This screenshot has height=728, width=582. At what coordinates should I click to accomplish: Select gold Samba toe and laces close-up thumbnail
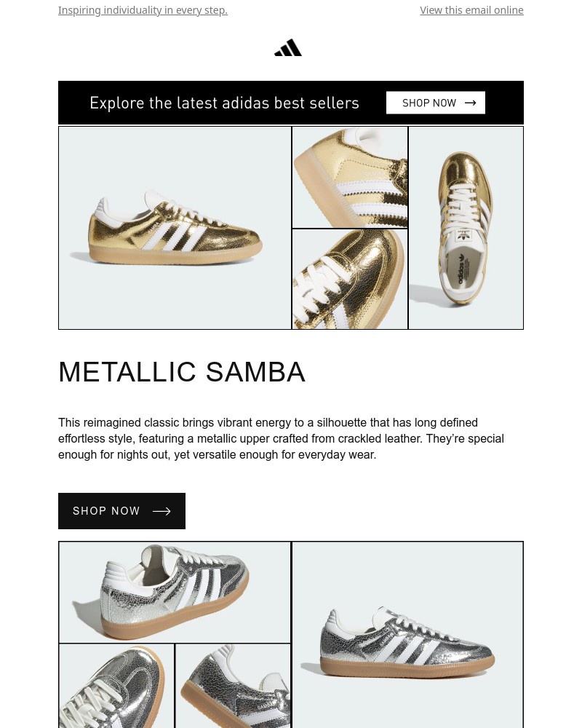coord(350,279)
